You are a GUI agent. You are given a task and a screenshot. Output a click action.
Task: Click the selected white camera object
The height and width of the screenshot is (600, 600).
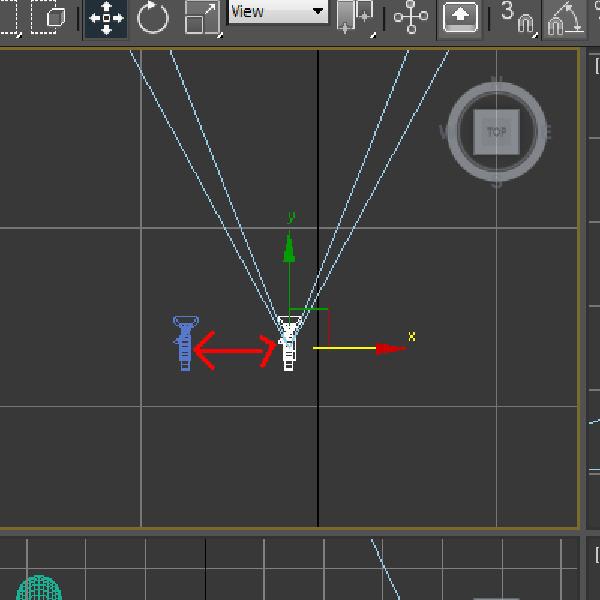click(x=289, y=343)
